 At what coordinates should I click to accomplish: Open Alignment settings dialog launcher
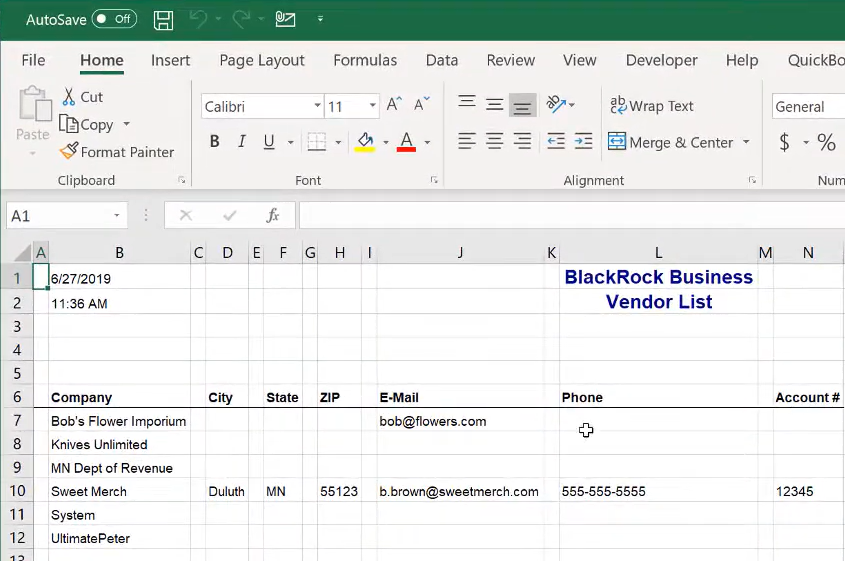(x=752, y=180)
